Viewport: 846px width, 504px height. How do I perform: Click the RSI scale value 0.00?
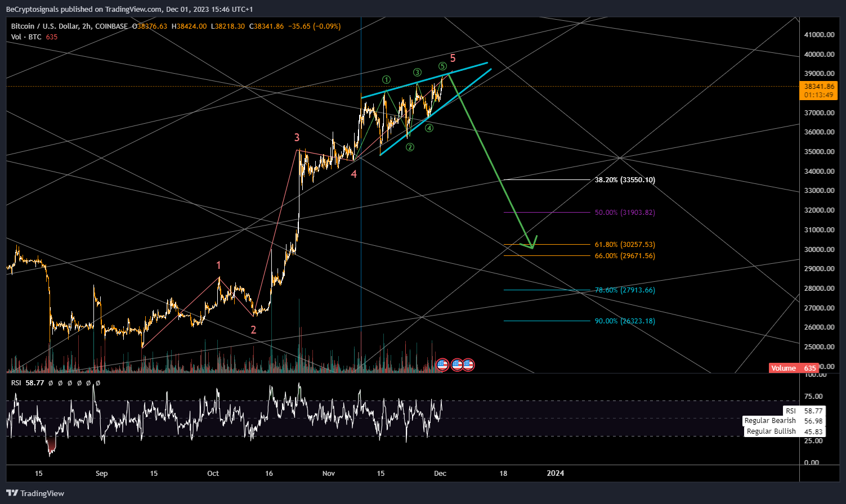click(812, 463)
